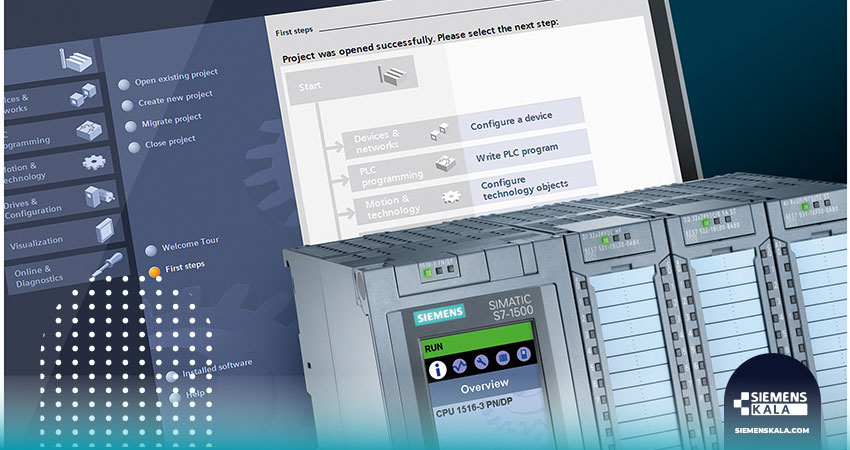Select the PLC programming portal icon
The height and width of the screenshot is (450, 850).
tap(89, 130)
